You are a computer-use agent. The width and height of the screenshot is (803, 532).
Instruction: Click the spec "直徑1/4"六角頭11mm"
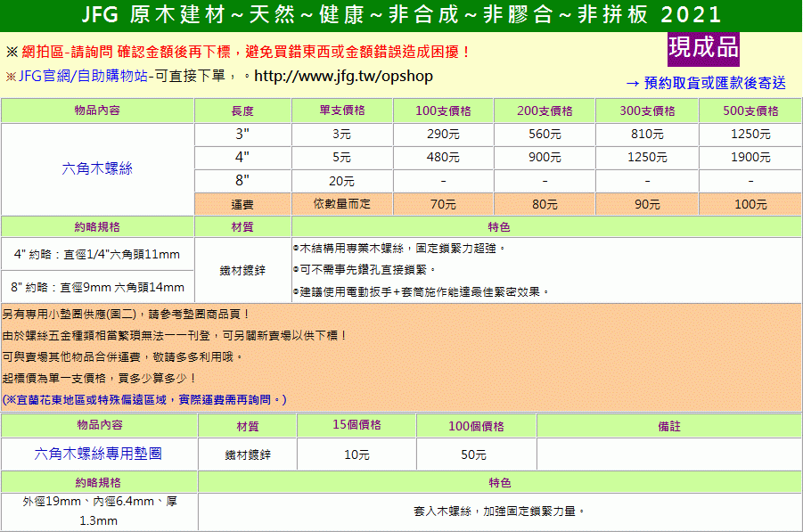click(121, 255)
